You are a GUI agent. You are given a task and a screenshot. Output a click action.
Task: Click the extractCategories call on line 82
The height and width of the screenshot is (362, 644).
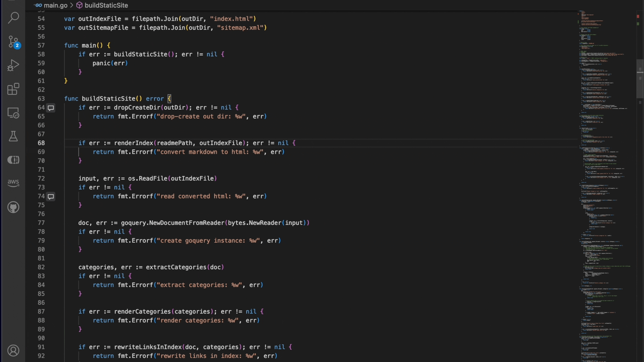coord(176,267)
